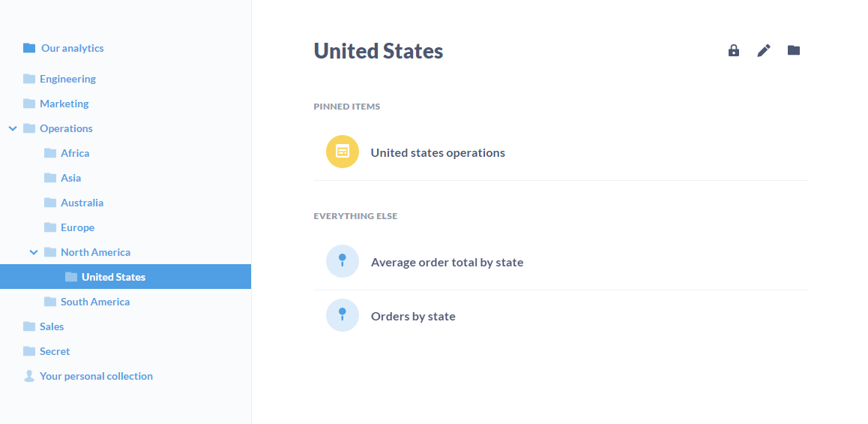
Task: Collapse the North America chevron
Action: pyautogui.click(x=34, y=252)
